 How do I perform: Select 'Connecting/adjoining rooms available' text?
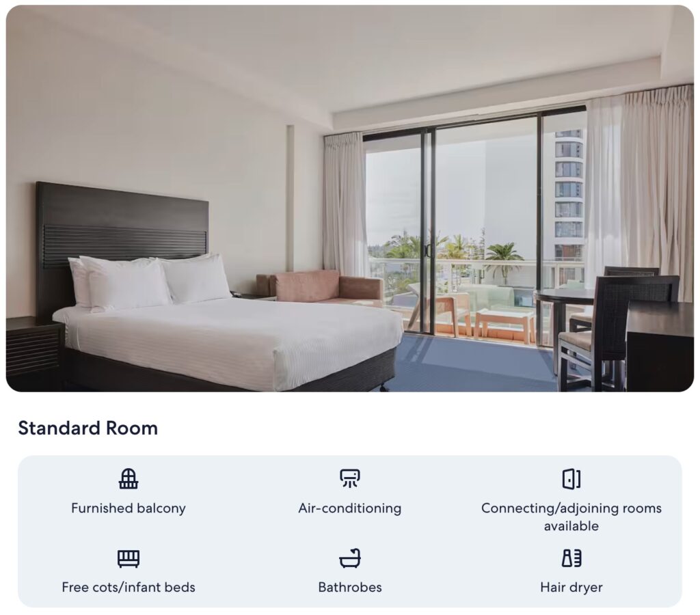(571, 517)
